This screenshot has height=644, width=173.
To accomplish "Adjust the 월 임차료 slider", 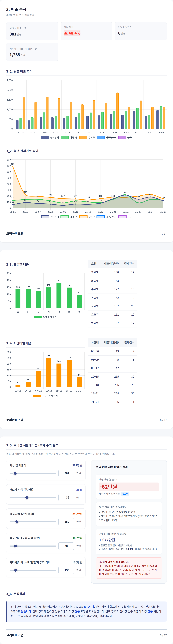I will click(x=33, y=522).
